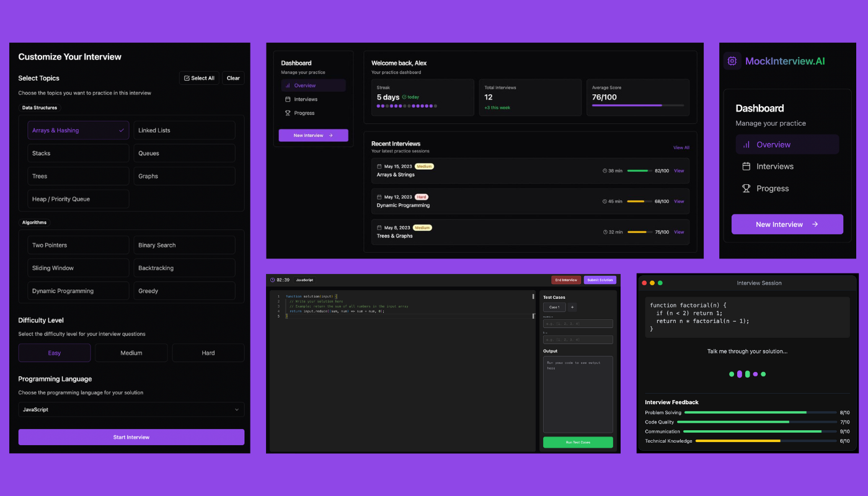Click JavaScript language badge in code editor header
The height and width of the screenshot is (496, 868).
coord(304,280)
